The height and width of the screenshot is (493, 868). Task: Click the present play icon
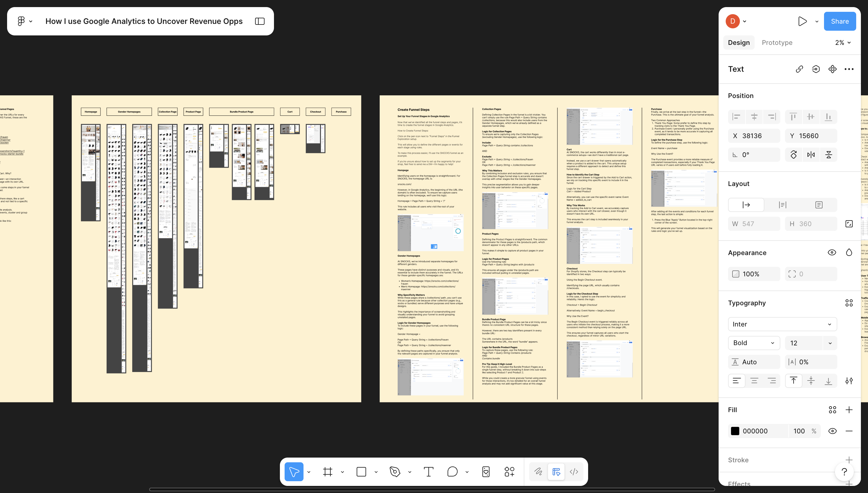tap(802, 21)
